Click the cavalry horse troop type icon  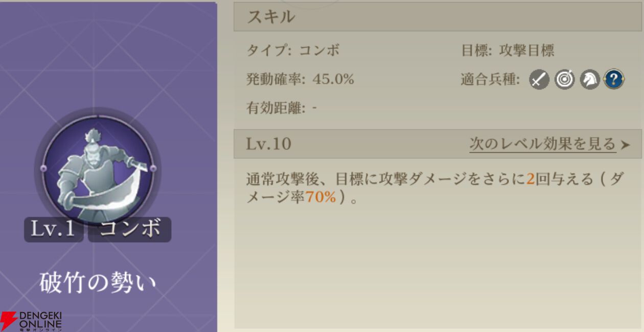coord(589,80)
